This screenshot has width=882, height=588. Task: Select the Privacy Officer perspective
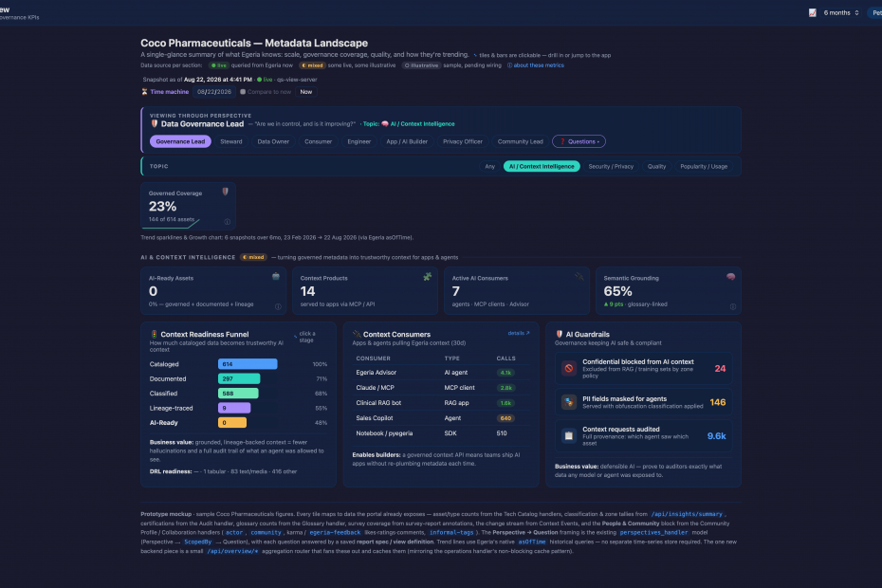(463, 142)
